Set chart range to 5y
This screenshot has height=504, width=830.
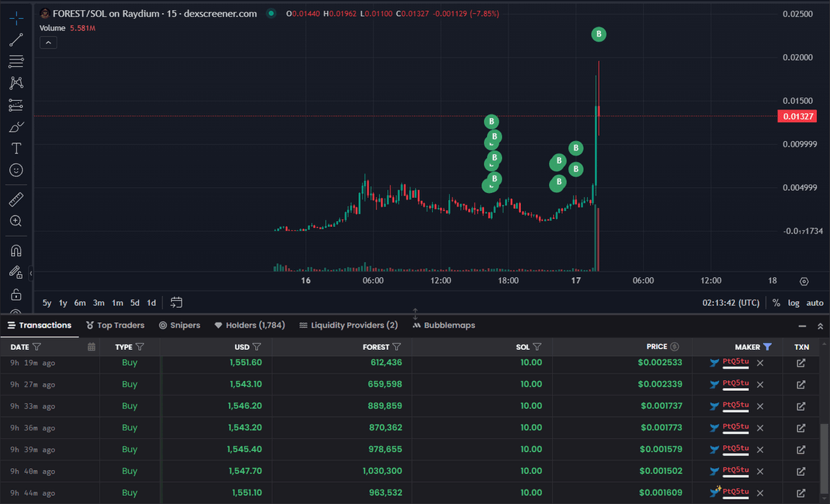pos(47,303)
